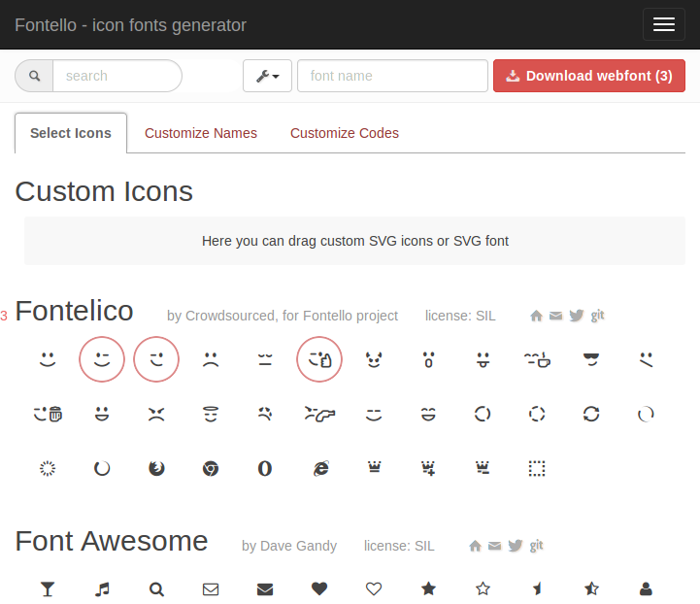
Task: Select the Firefox browser icon
Action: (x=156, y=468)
